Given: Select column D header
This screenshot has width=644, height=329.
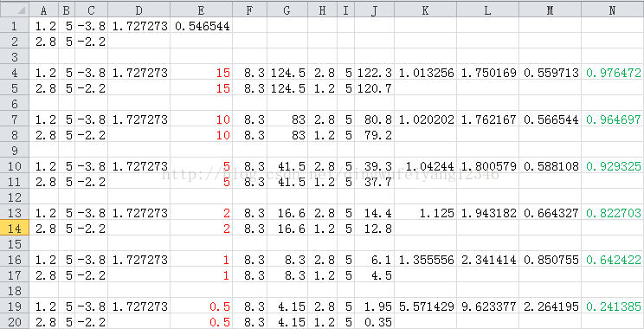Looking at the screenshot, I should pyautogui.click(x=138, y=10).
